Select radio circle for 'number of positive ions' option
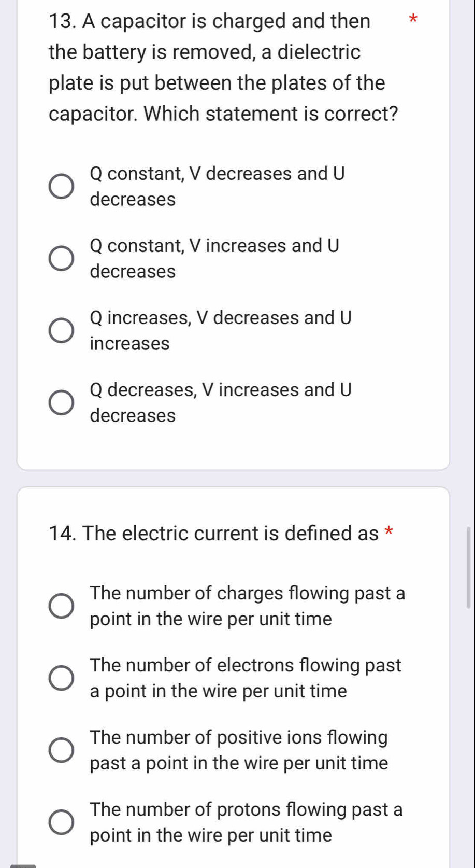Viewport: 475px width, 868px height. point(61,750)
